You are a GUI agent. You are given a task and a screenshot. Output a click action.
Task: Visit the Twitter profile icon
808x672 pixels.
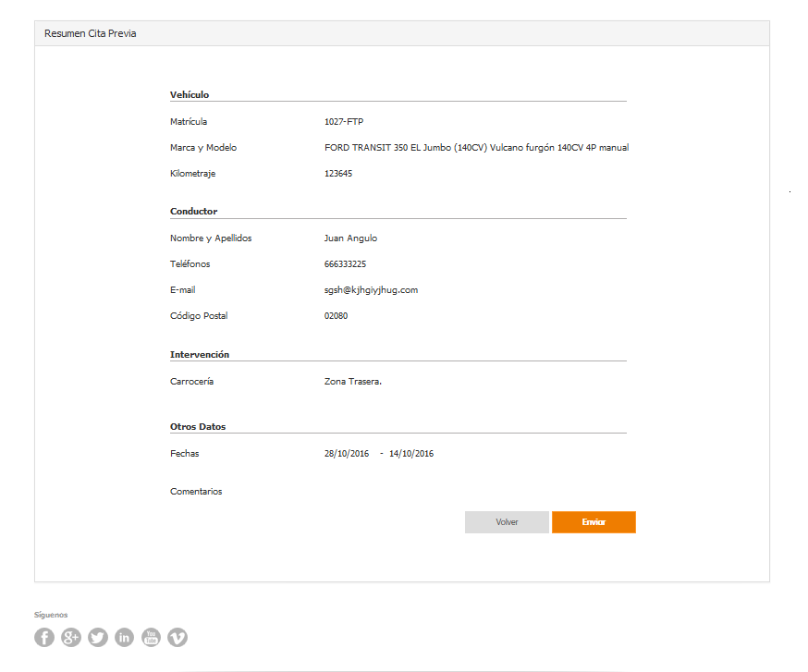pos(98,637)
